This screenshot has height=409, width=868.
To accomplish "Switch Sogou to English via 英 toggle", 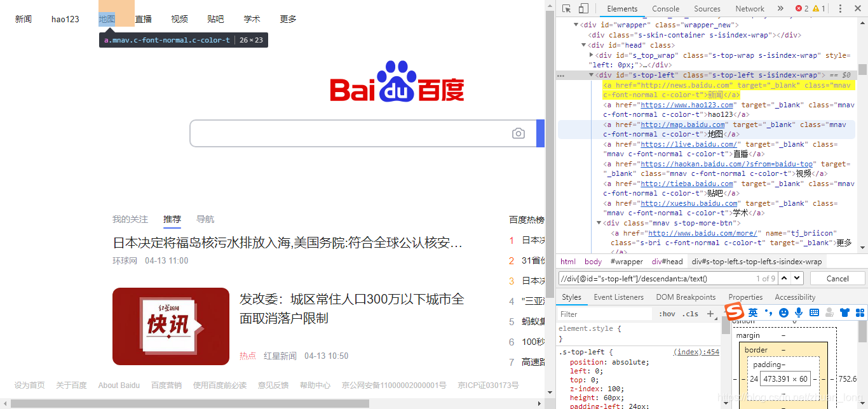I will tap(753, 312).
